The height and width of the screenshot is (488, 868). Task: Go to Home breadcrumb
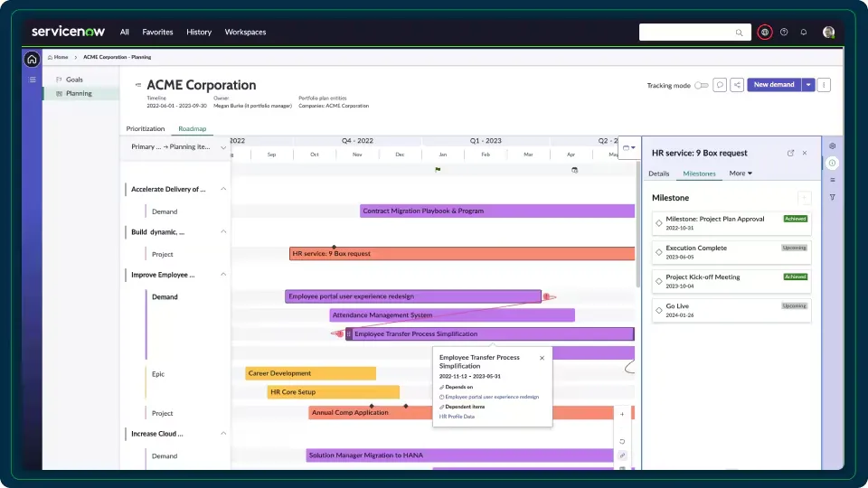pyautogui.click(x=58, y=57)
